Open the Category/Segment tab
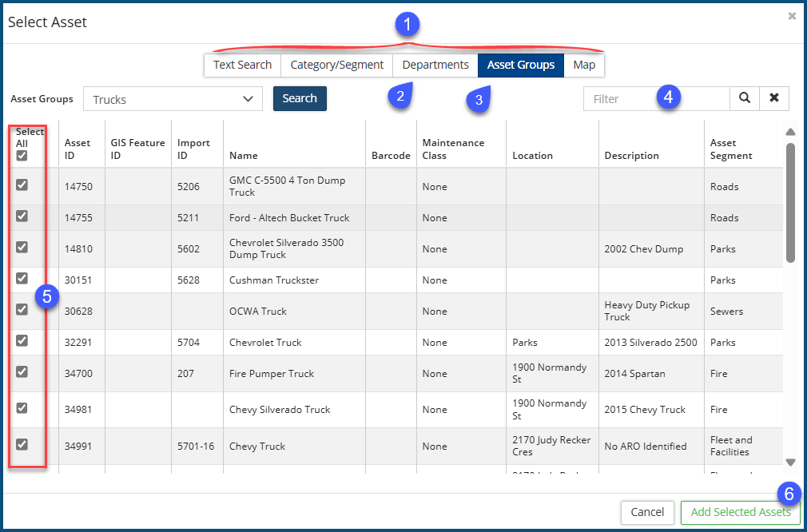 pos(336,65)
